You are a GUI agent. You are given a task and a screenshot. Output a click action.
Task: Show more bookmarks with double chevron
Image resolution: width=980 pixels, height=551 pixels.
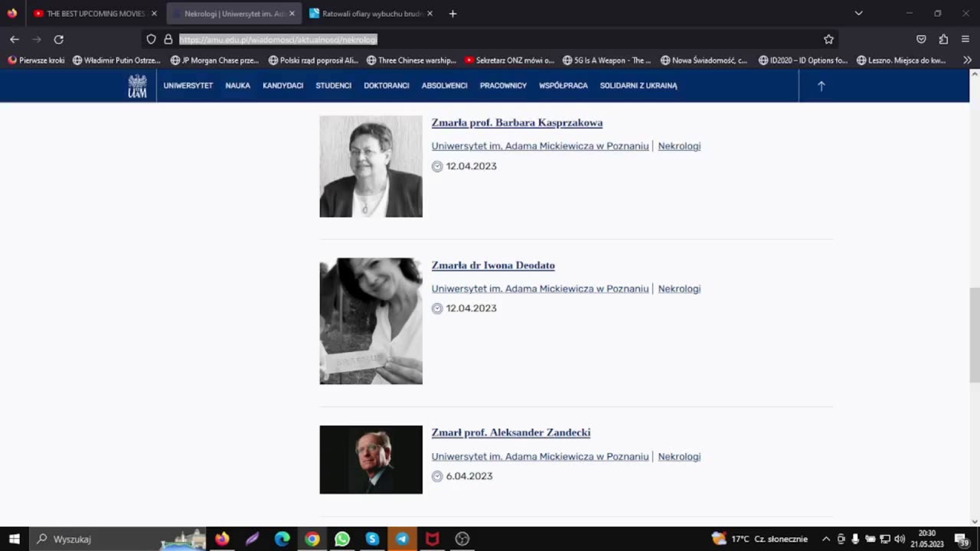967,60
